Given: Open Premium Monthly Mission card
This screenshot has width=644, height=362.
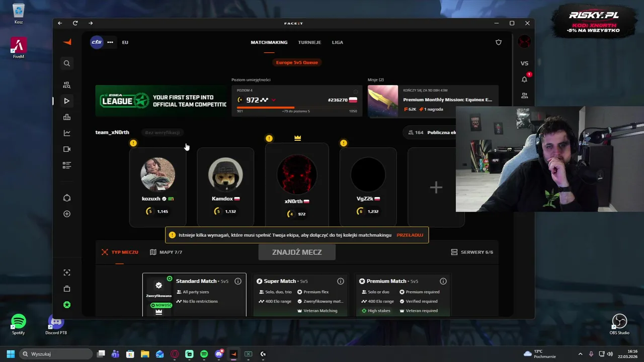Looking at the screenshot, I should (433, 101).
